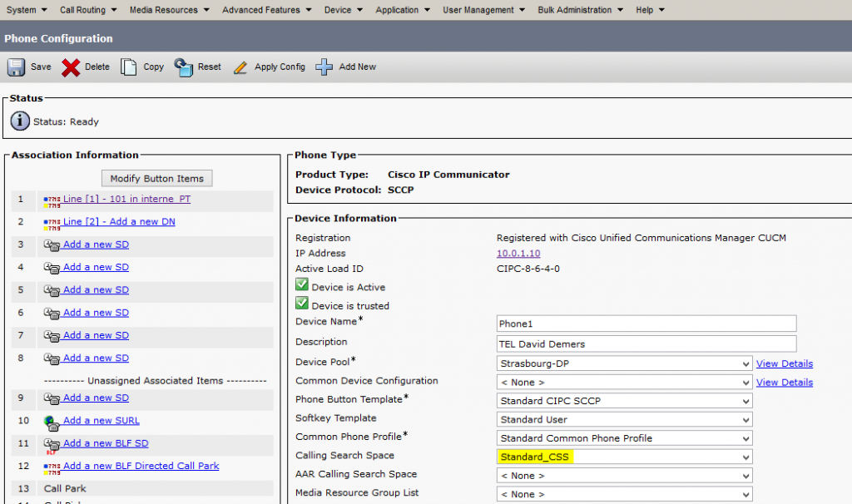Image resolution: width=852 pixels, height=504 pixels.
Task: Click the status information icon
Action: [20, 121]
